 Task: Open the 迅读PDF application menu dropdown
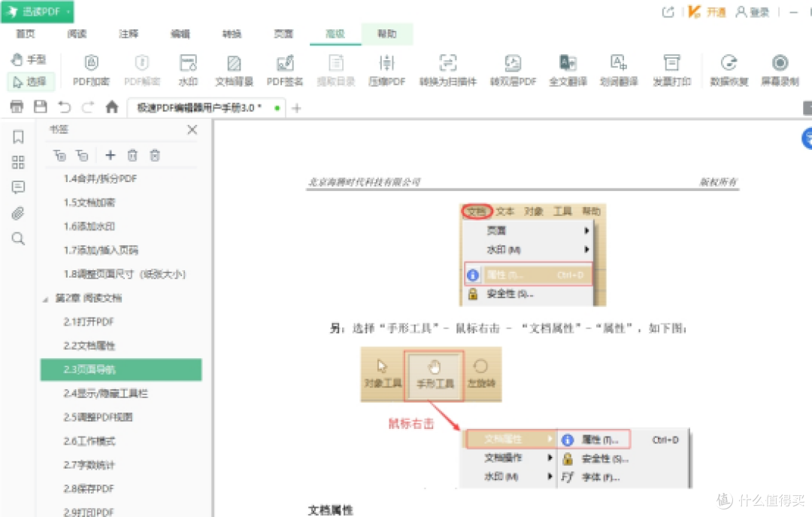tap(38, 11)
